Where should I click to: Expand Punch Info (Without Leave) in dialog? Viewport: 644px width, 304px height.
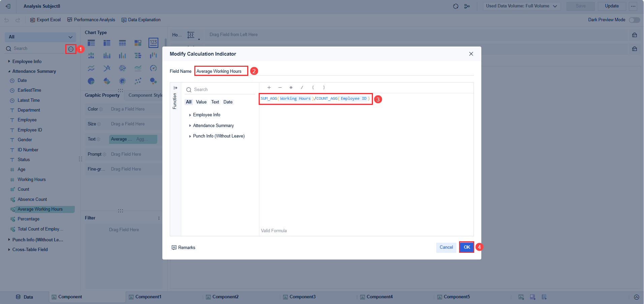[190, 136]
